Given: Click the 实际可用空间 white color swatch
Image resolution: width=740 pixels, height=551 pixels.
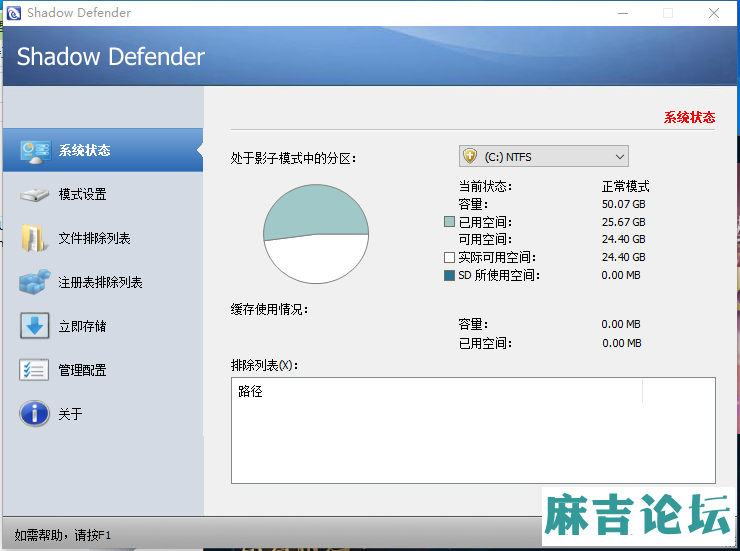Looking at the screenshot, I should coord(449,257).
